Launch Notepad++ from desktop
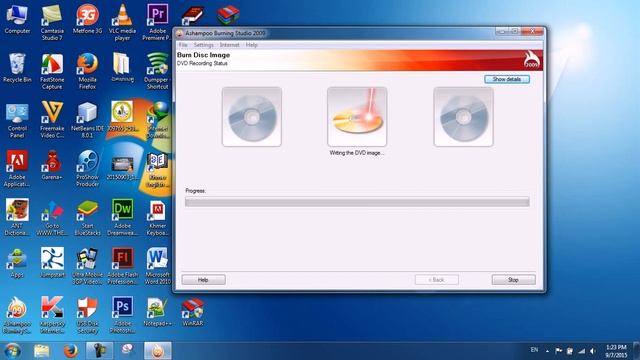This screenshot has height=360, width=640. click(x=157, y=312)
